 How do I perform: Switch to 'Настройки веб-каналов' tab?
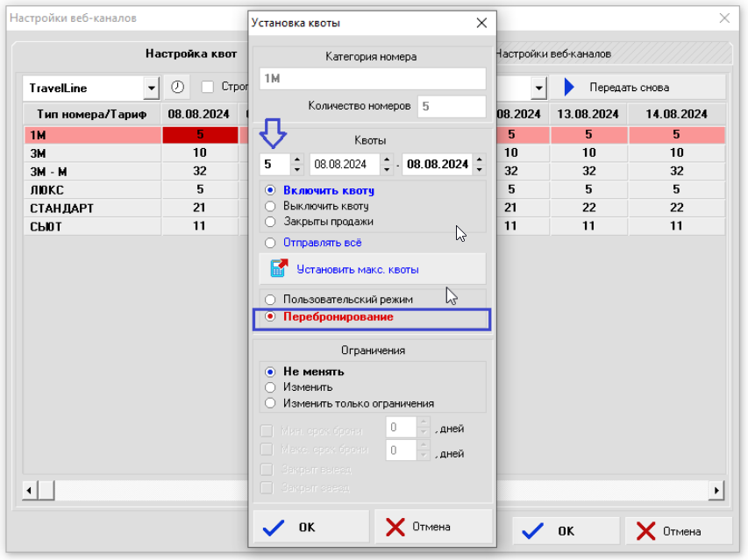point(554,54)
